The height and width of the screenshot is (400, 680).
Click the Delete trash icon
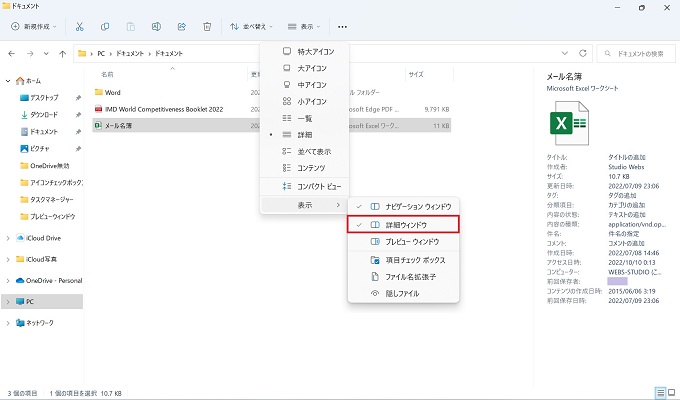(207, 27)
